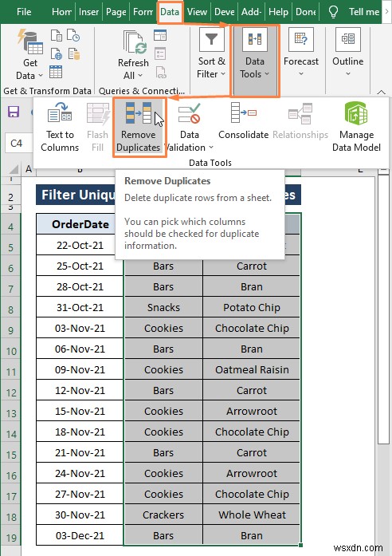Click the Consolidate tool
Viewport: 392px width, 556px height.
(x=243, y=120)
